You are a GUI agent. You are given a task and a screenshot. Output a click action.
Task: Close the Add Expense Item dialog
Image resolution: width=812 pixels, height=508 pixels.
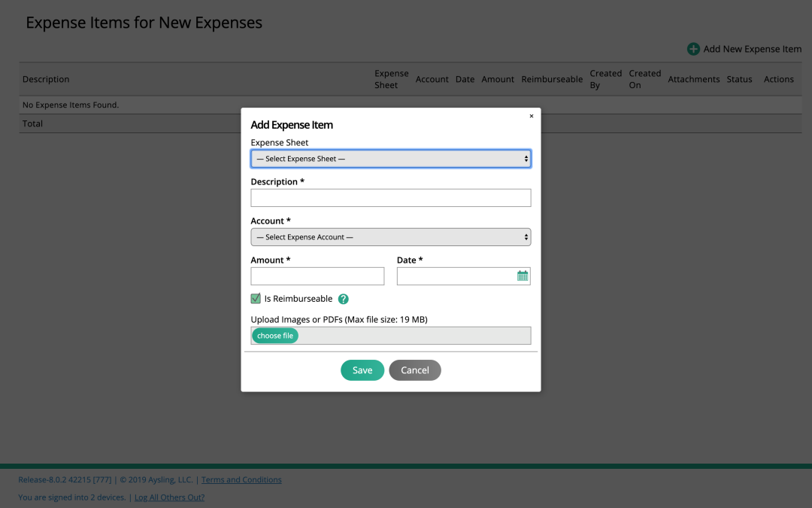[532, 116]
